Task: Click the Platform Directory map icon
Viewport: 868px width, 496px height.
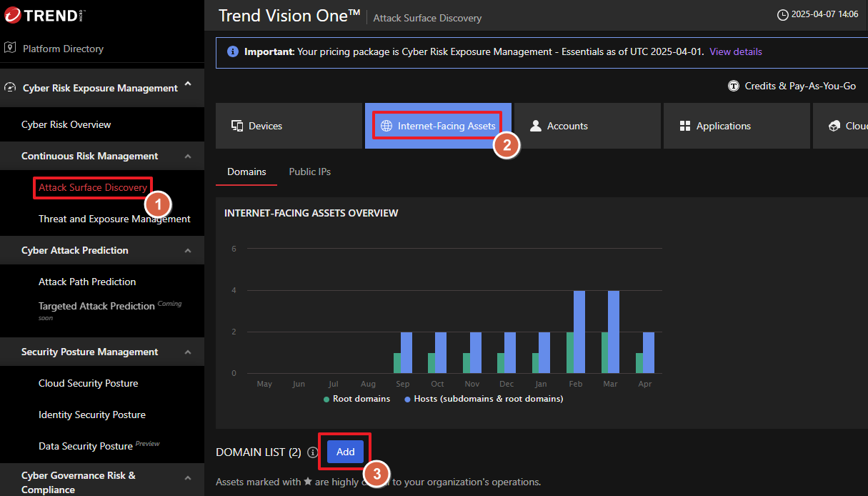Action: tap(10, 48)
